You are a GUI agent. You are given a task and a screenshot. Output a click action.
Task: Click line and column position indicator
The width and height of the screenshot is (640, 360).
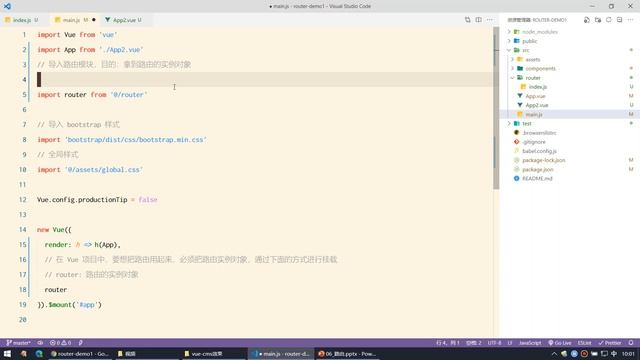tap(448, 343)
